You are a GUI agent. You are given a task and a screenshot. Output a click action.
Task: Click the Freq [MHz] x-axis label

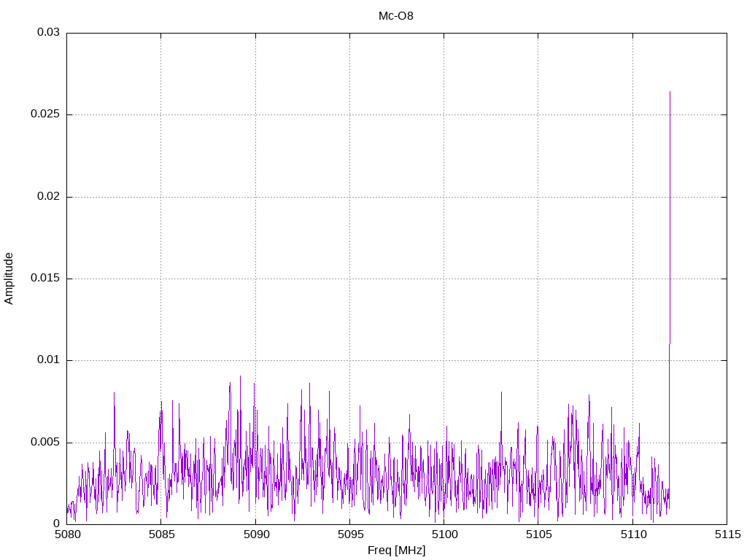pyautogui.click(x=396, y=551)
